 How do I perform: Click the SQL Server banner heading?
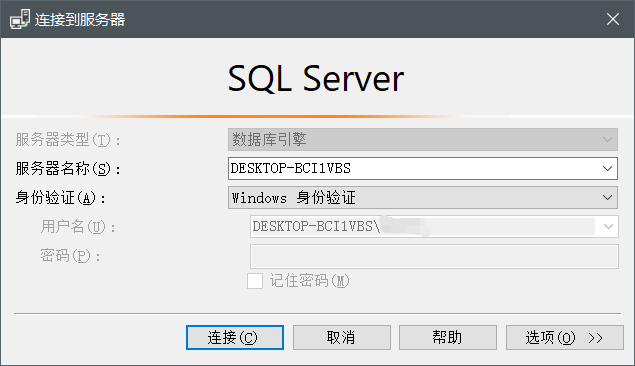pos(316,79)
